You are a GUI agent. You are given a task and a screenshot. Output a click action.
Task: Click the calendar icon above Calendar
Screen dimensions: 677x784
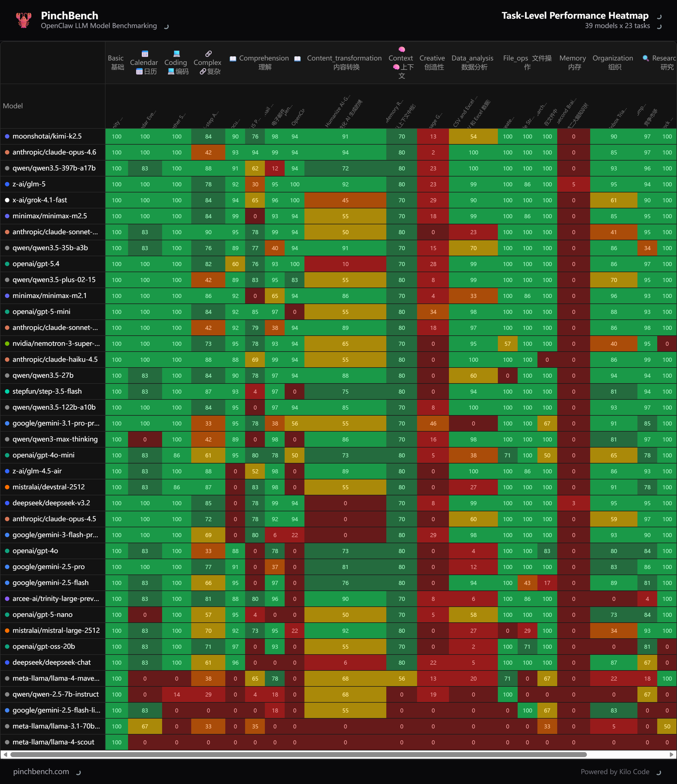click(145, 54)
